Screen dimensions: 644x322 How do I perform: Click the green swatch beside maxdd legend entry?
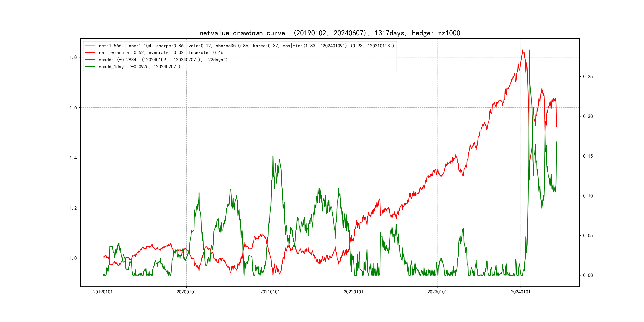pos(90,60)
